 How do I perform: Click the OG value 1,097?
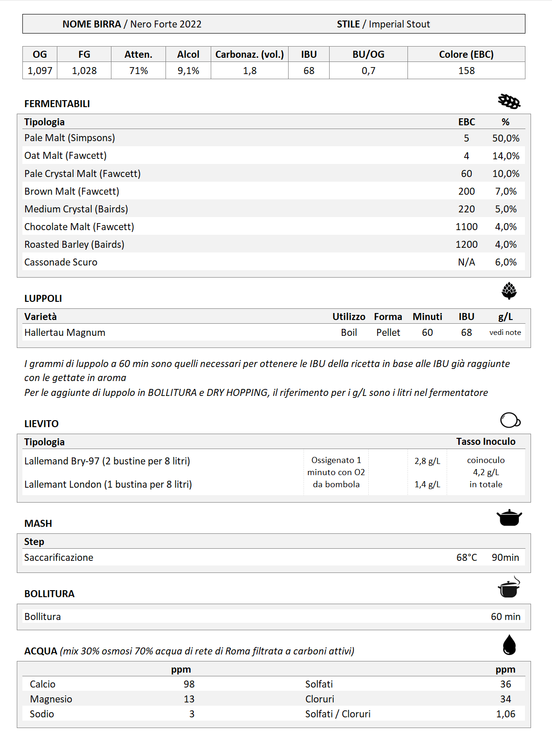click(x=40, y=71)
